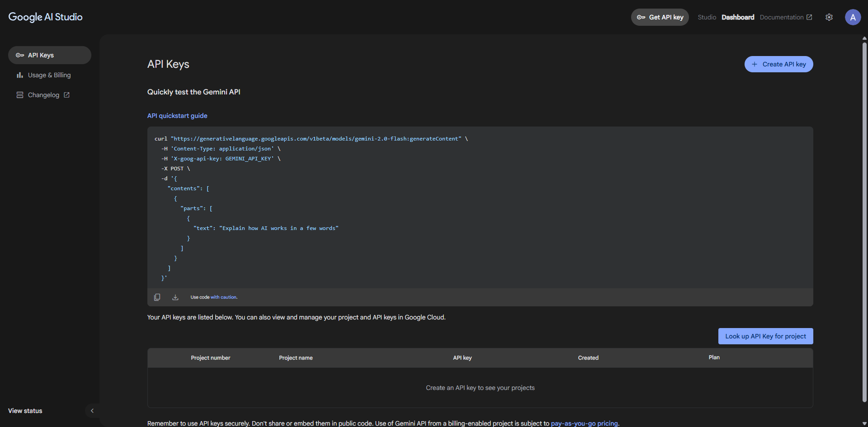The image size is (868, 427).
Task: Click the curl URL line in the code
Action: click(311, 139)
